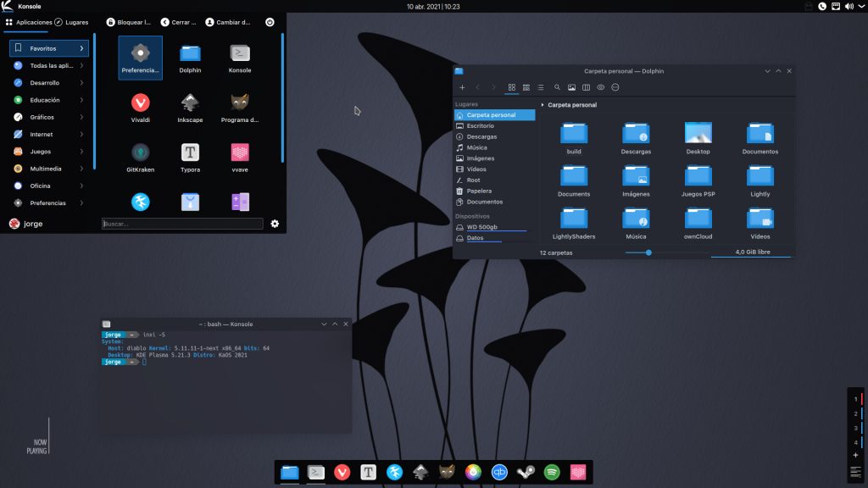Click the Buscar search field in launcher
The width and height of the screenshot is (868, 488).
click(x=182, y=224)
